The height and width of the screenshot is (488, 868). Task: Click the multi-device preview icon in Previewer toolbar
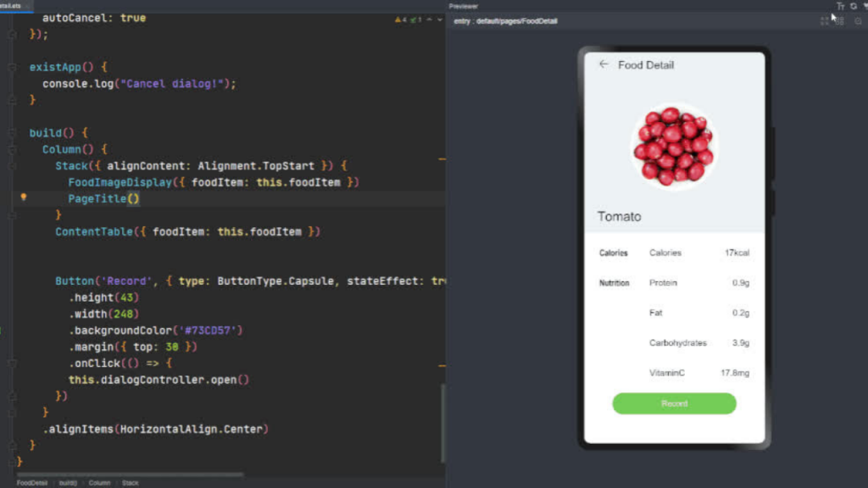[840, 21]
